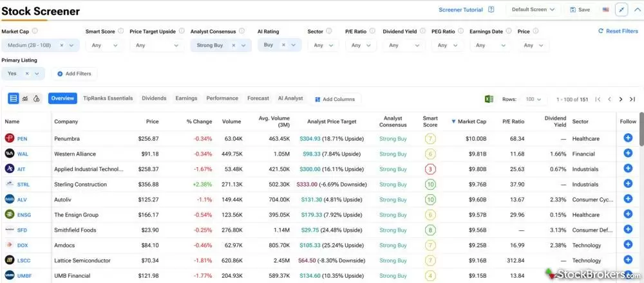
Task: Open the Screener Tutorial help icon
Action: tap(491, 10)
